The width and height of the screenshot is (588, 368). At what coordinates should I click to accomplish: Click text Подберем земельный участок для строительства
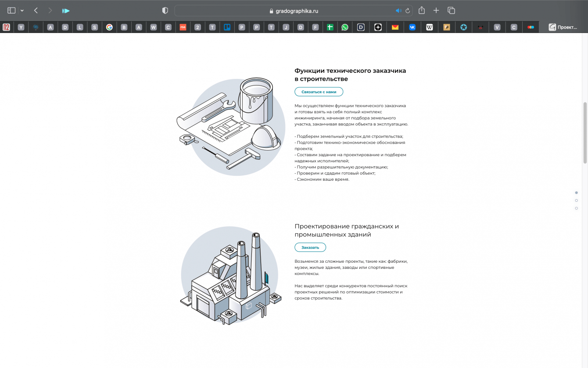350,136
